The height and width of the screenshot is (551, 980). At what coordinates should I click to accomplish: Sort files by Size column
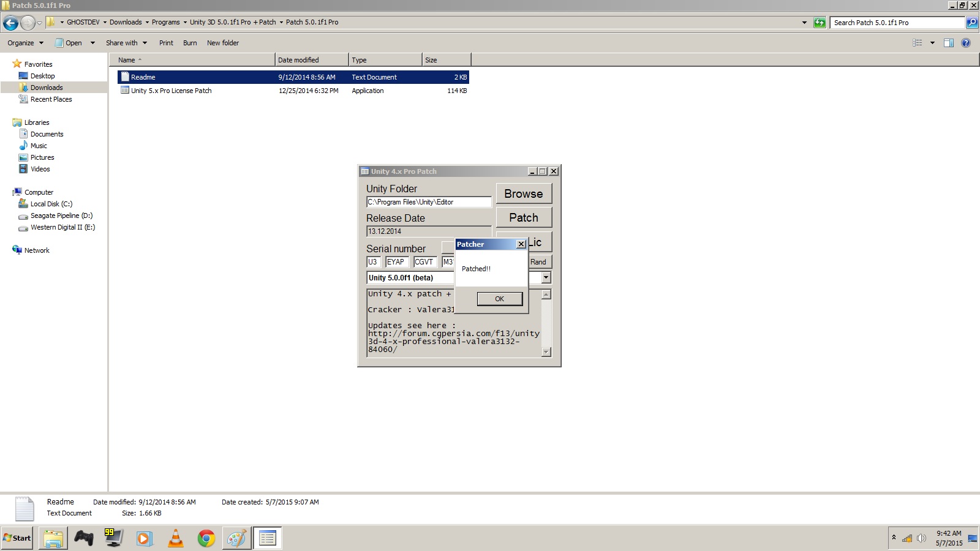[x=447, y=60]
